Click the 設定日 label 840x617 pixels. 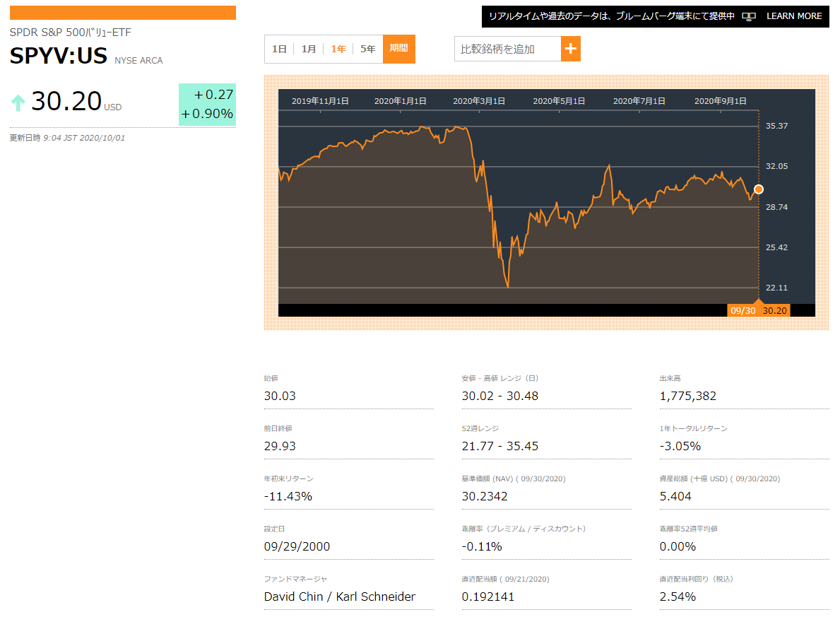(x=273, y=529)
